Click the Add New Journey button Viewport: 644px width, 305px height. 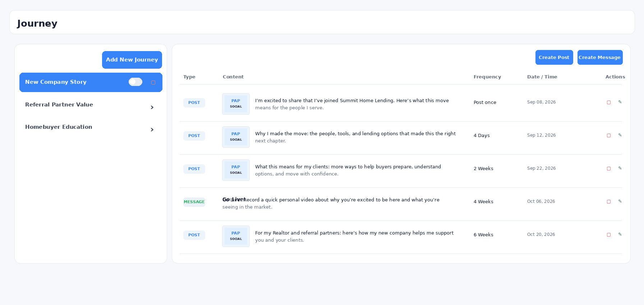pos(132,60)
